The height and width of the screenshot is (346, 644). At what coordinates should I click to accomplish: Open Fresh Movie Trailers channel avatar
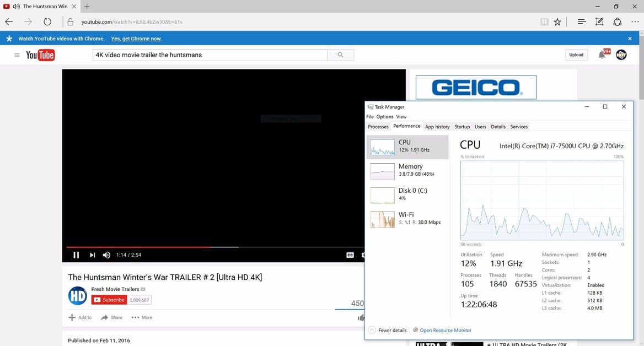[77, 296]
